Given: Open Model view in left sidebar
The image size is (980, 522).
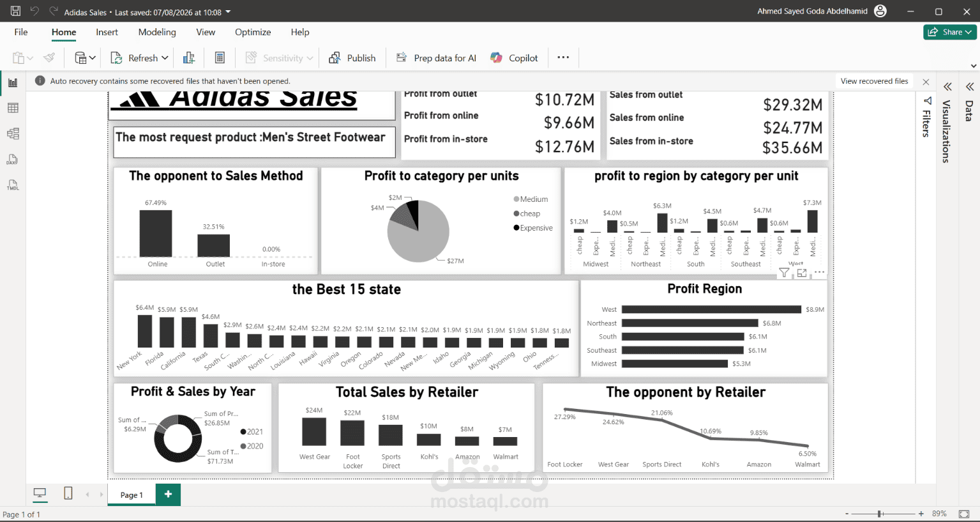Looking at the screenshot, I should click(x=13, y=134).
